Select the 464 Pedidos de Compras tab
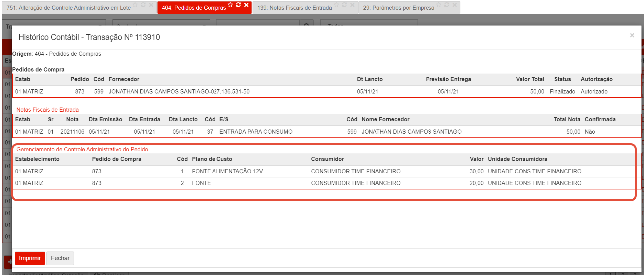This screenshot has height=275, width=644. coord(194,8)
